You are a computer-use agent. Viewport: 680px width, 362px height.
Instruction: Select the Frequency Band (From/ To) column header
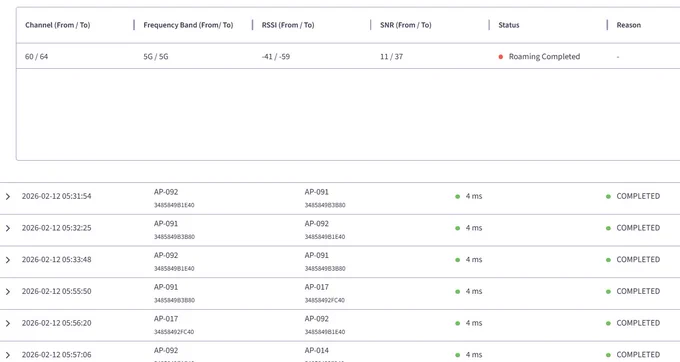tap(188, 25)
